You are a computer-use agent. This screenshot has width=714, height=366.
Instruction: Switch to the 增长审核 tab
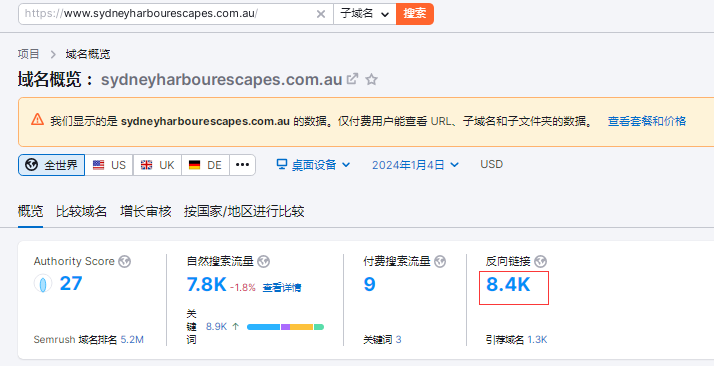(146, 211)
